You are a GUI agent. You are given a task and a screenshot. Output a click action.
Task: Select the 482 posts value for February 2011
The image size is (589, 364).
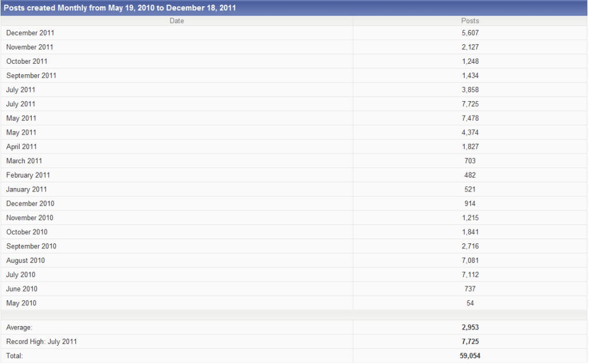pos(470,175)
